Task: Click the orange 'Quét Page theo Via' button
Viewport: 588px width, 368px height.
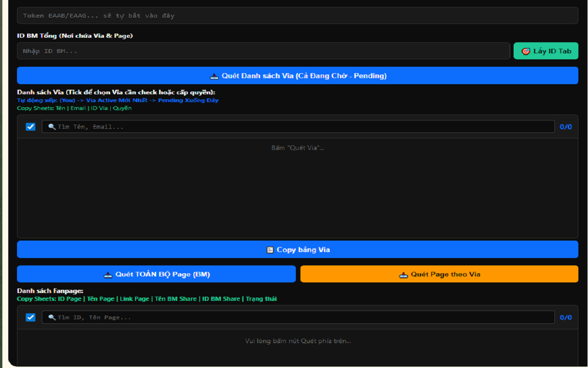Action: (x=439, y=274)
